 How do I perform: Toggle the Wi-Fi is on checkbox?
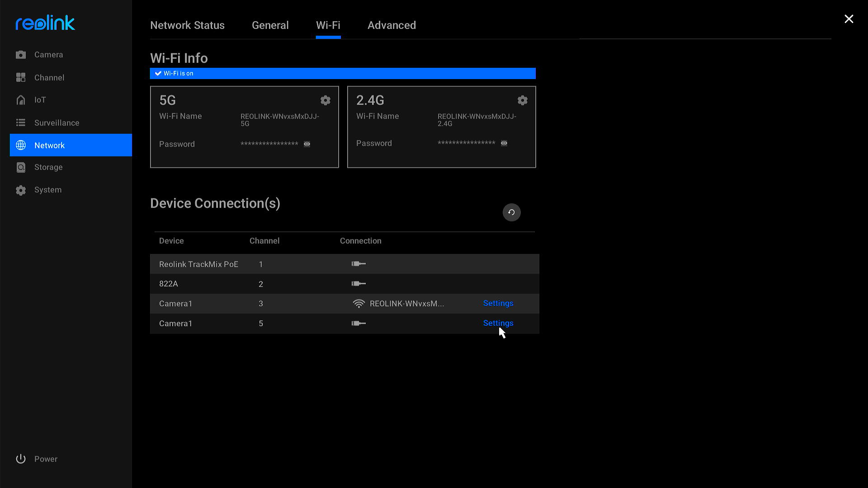[158, 73]
